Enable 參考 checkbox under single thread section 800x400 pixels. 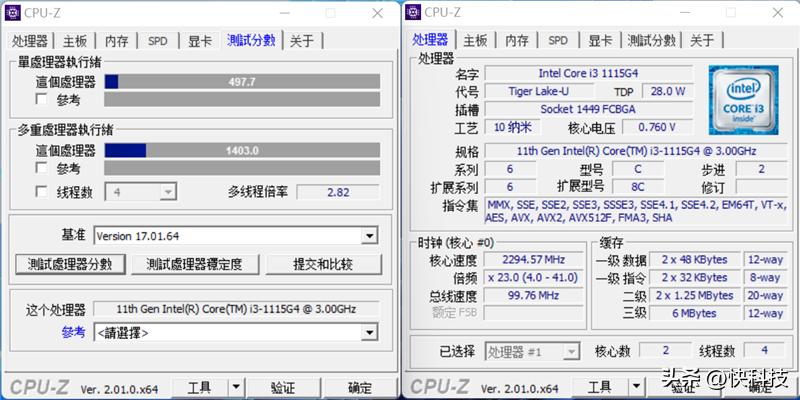coord(42,99)
